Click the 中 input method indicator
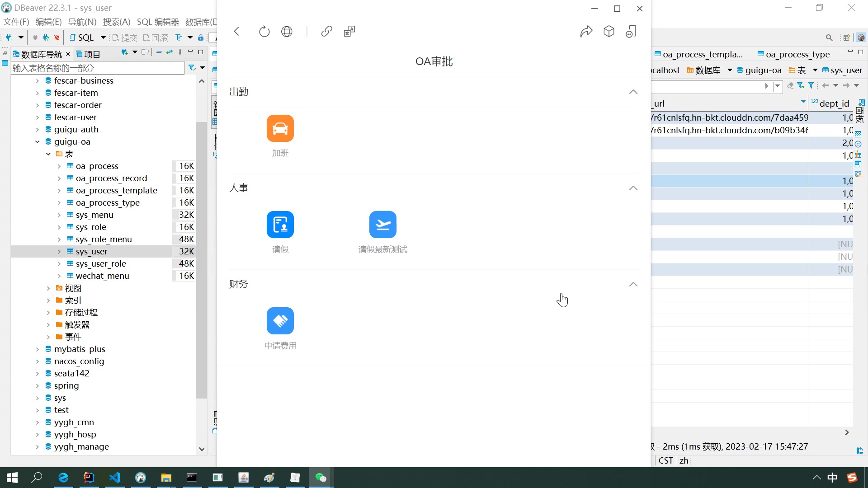Viewport: 868px width, 488px height. [832, 478]
